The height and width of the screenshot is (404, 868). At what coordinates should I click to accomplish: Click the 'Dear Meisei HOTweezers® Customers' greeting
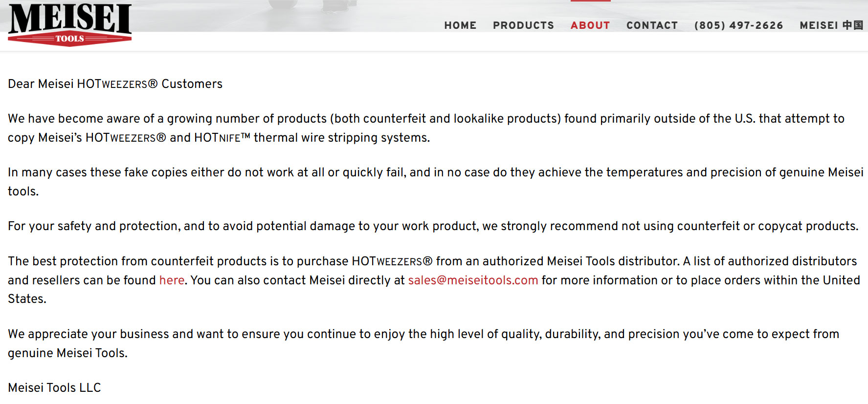(115, 84)
